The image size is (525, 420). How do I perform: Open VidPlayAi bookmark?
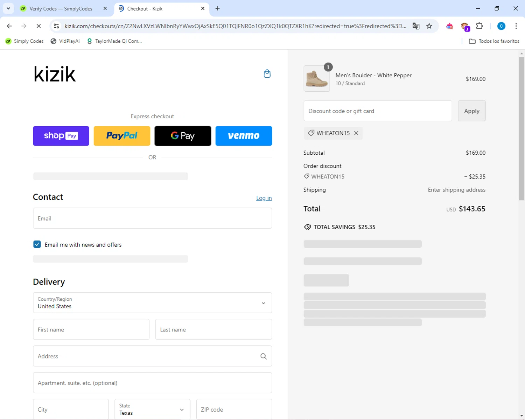[65, 41]
